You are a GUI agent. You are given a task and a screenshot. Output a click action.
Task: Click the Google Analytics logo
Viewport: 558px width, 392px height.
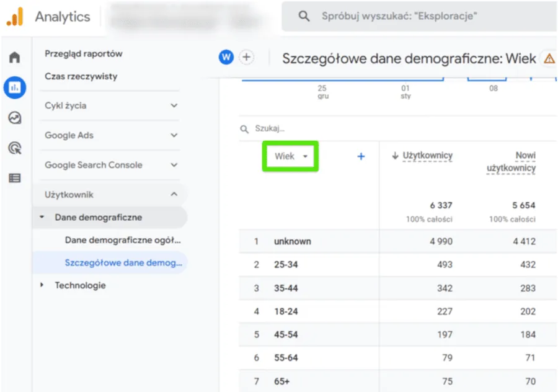(15, 17)
